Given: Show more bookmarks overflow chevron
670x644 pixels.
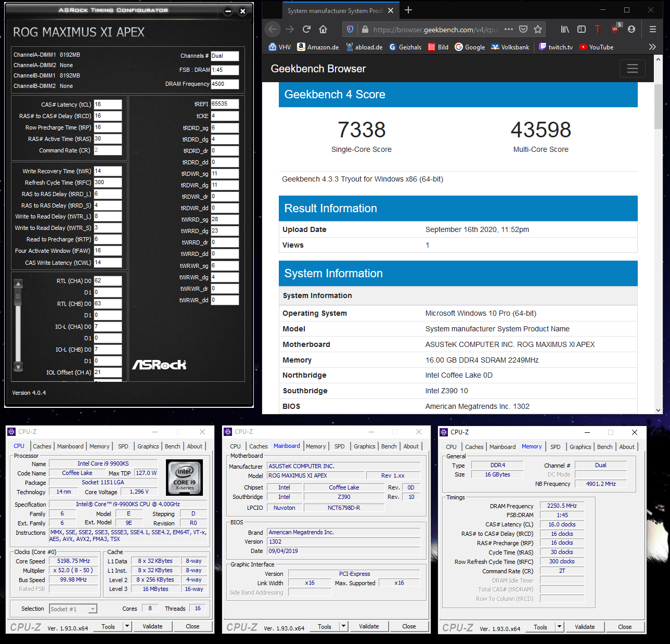Looking at the screenshot, I should pyautogui.click(x=652, y=47).
